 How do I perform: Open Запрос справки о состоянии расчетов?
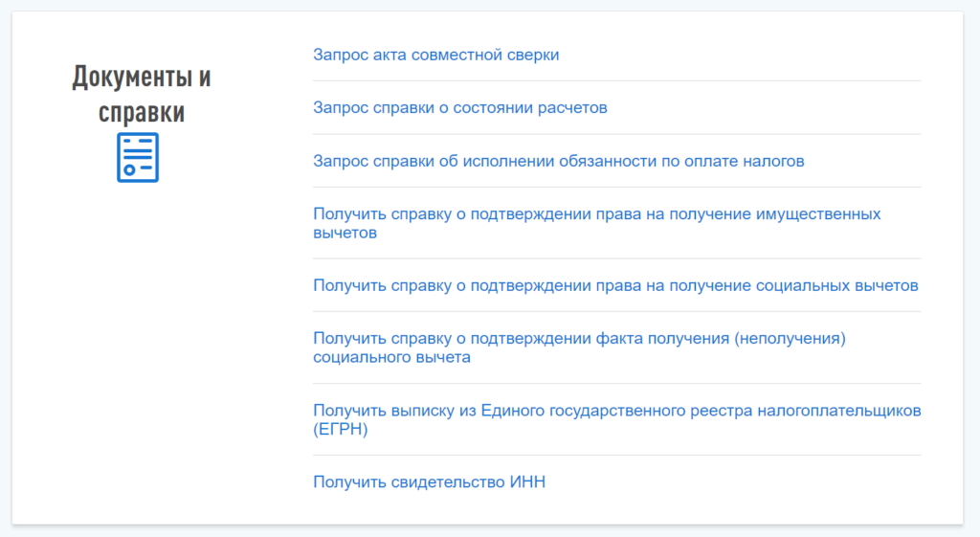459,108
